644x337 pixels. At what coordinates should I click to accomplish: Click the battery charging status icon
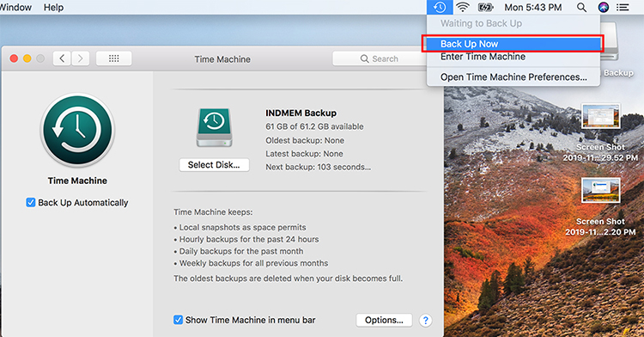[x=486, y=7]
